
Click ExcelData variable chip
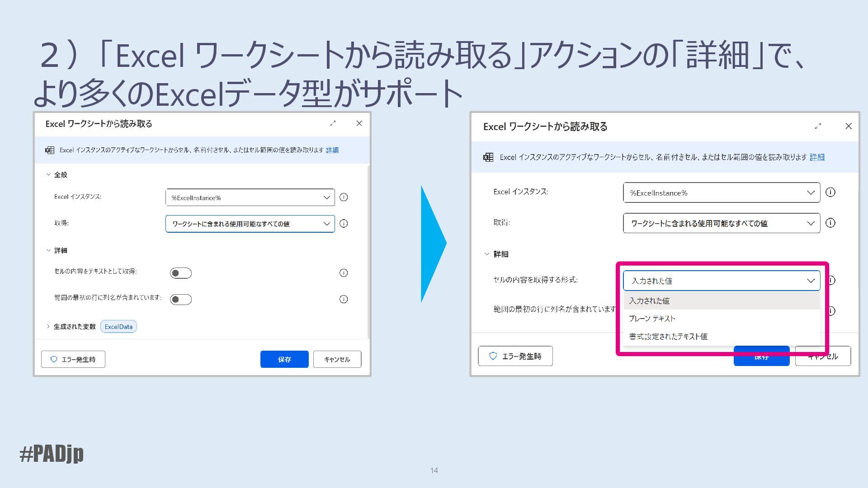pos(118,327)
